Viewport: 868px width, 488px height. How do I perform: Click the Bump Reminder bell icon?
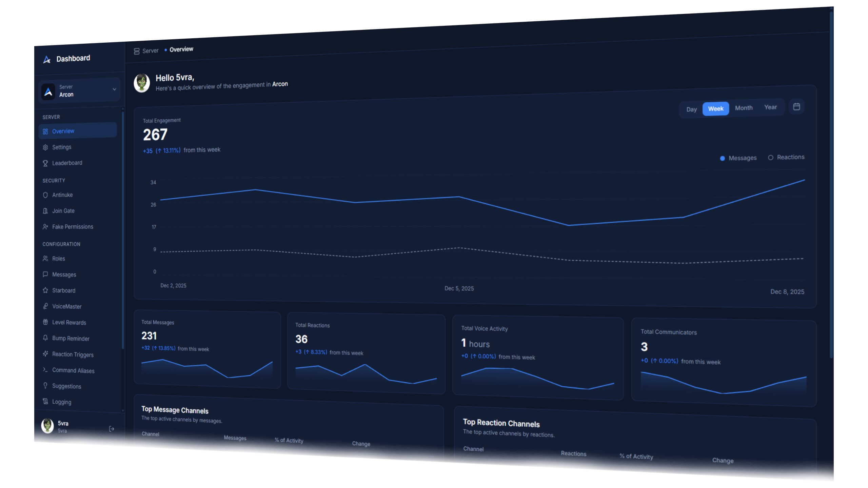pyautogui.click(x=45, y=338)
